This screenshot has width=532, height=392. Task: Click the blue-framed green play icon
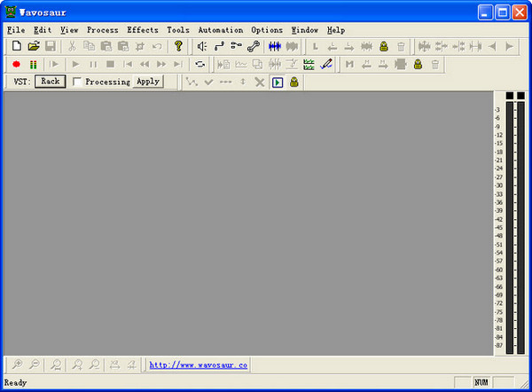(278, 82)
